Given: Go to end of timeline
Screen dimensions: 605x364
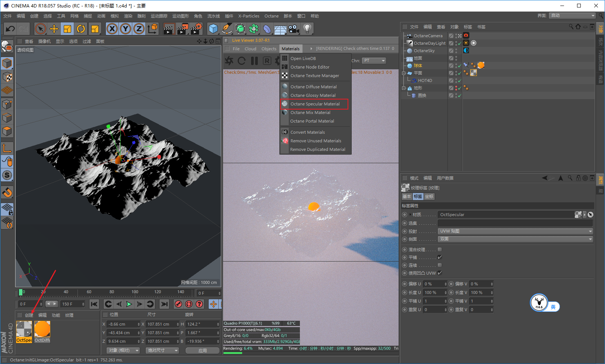Looking at the screenshot, I should pyautogui.click(x=164, y=304).
